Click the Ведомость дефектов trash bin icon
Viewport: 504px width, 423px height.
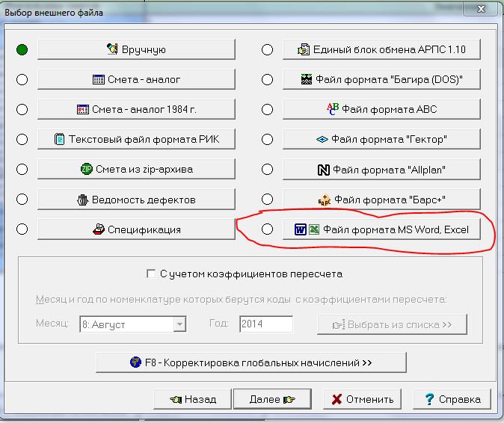(82, 200)
